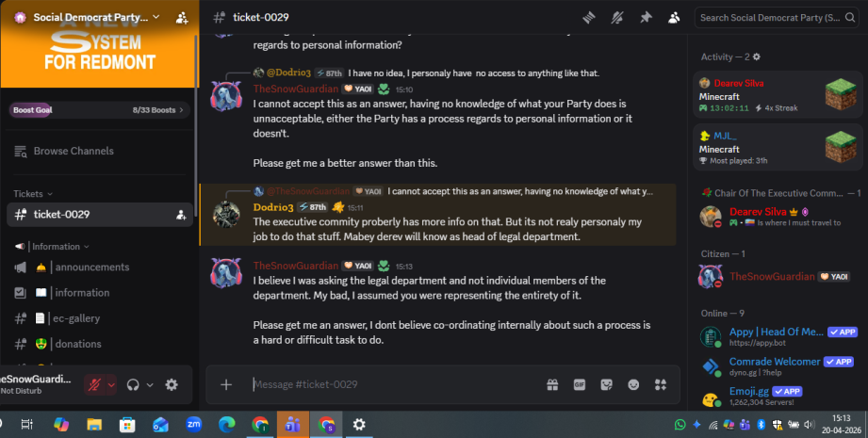Click the plus attachment button
Viewport: 868px width, 438px height.
[226, 384]
